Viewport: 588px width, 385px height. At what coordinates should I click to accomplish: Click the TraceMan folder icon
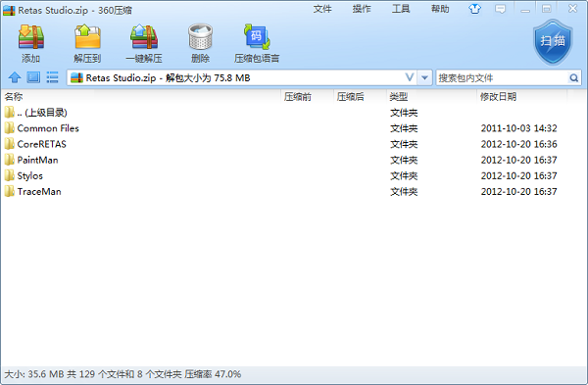click(x=10, y=191)
